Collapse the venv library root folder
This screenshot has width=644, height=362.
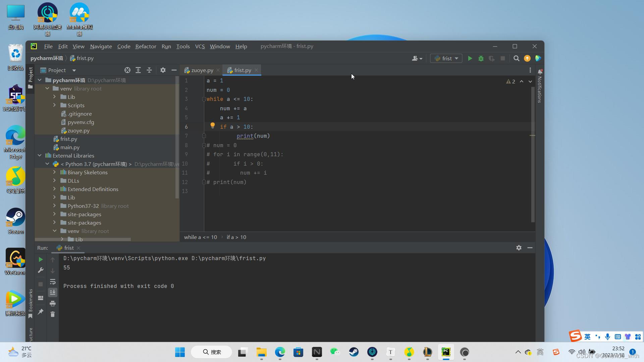(47, 88)
